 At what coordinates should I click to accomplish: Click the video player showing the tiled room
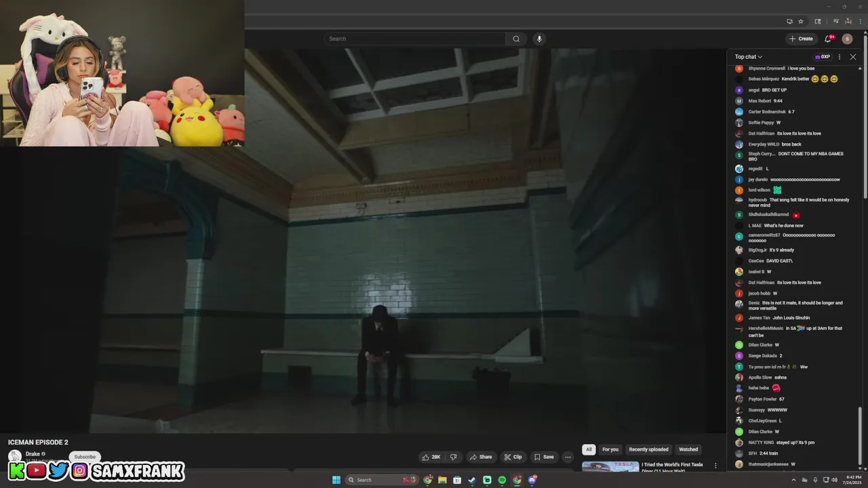[363, 241]
